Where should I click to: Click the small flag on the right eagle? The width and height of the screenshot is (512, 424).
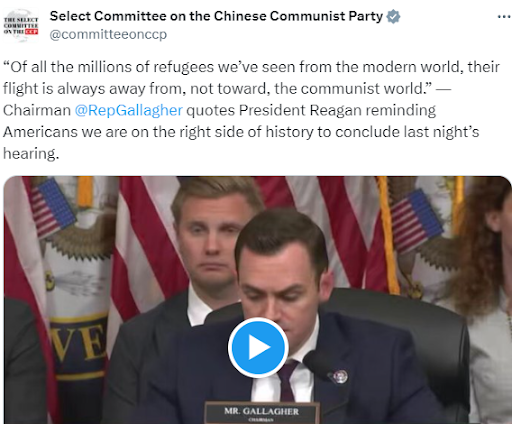pos(416,220)
